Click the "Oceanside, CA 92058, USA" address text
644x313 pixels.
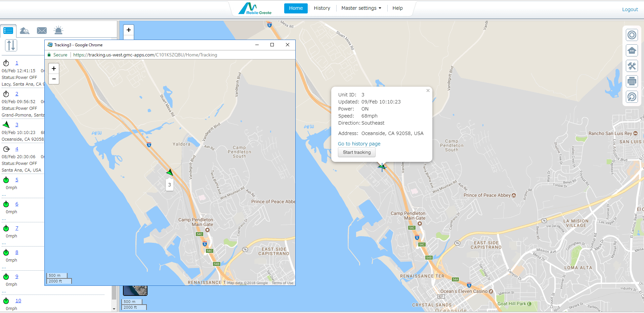(392, 134)
